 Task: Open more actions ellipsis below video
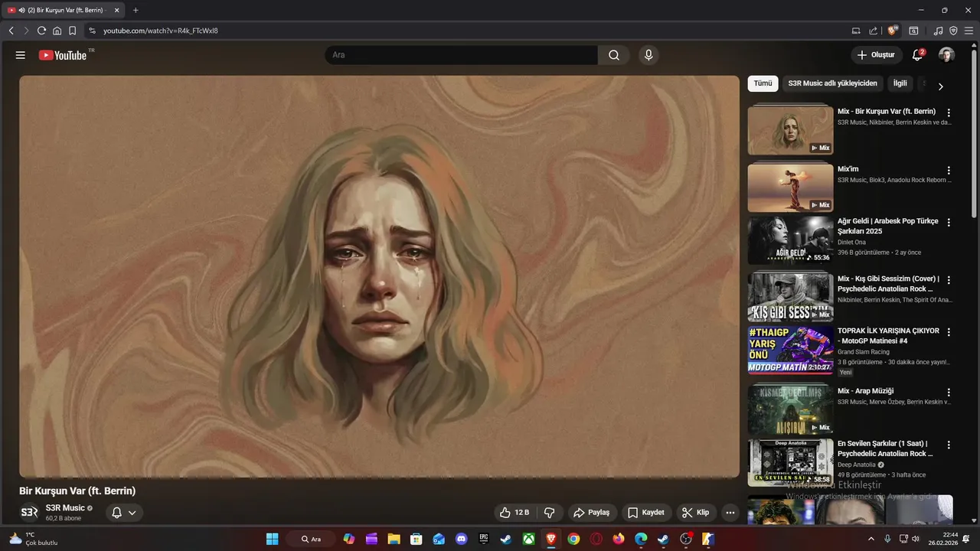coord(730,513)
